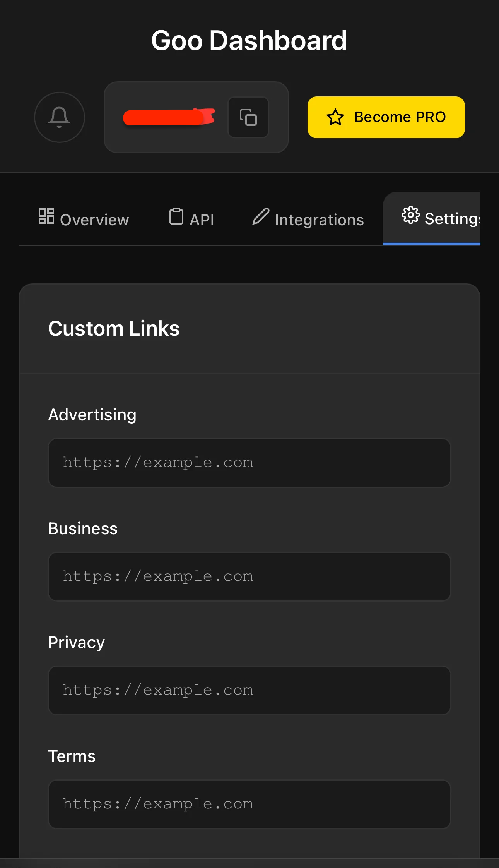Click into the Business URL field
499x868 pixels.
click(249, 576)
